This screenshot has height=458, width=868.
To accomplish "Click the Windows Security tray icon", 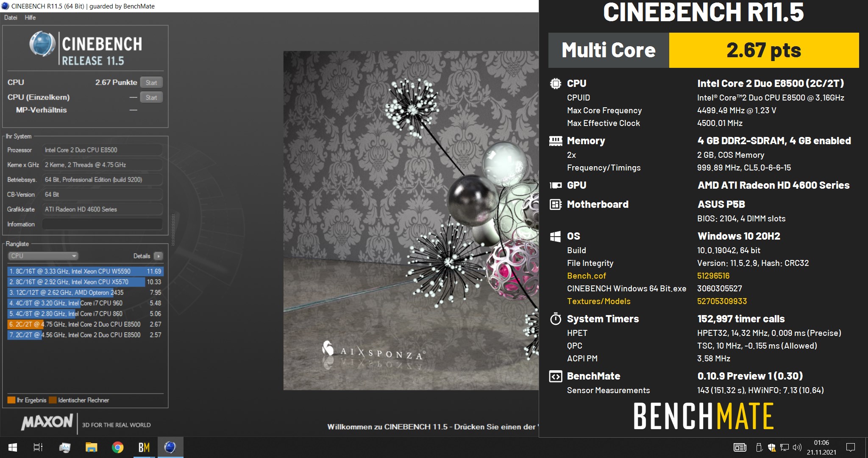I will 772,447.
